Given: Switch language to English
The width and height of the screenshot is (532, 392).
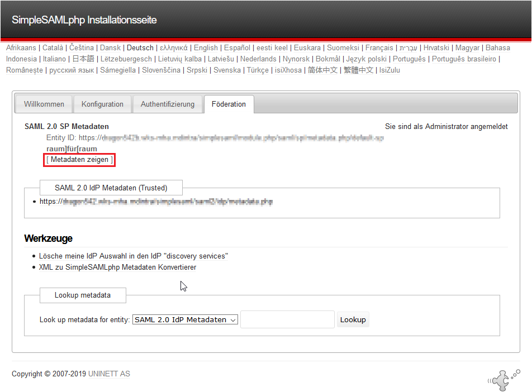Looking at the screenshot, I should pyautogui.click(x=206, y=48).
